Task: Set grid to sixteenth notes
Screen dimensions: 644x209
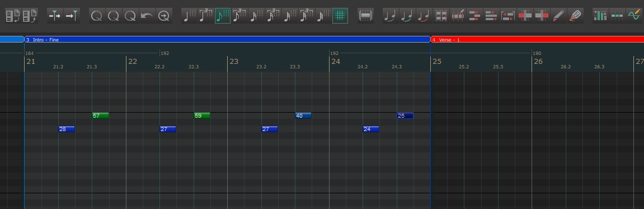Action: click(256, 16)
